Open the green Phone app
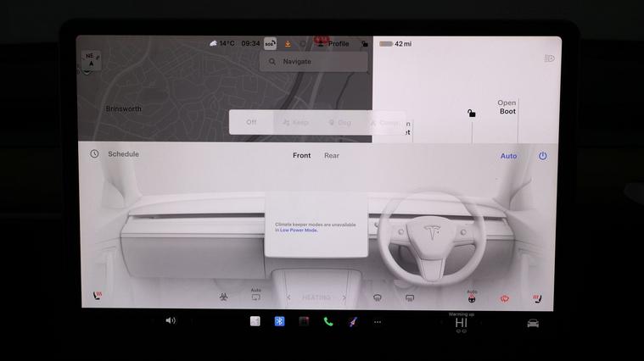This screenshot has width=644, height=361. pos(328,322)
